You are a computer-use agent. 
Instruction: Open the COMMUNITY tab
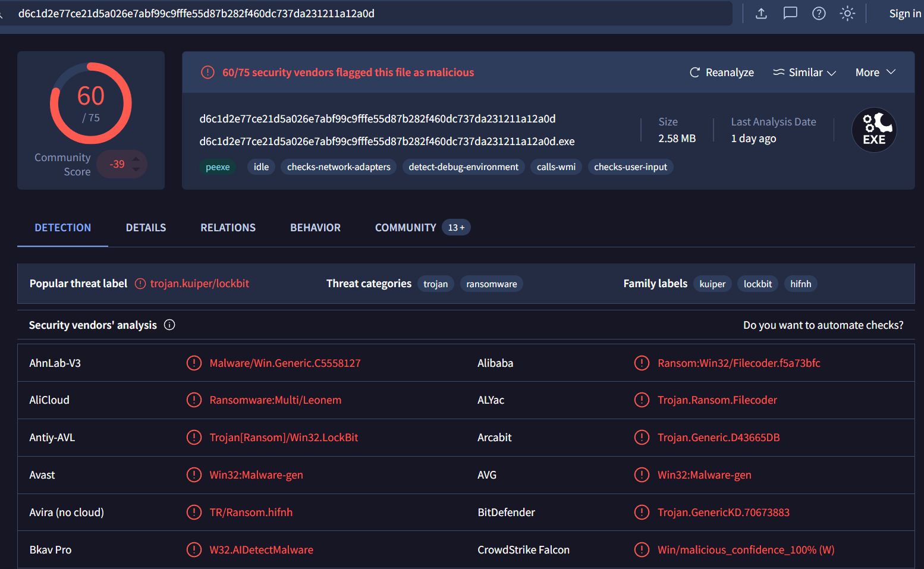406,228
